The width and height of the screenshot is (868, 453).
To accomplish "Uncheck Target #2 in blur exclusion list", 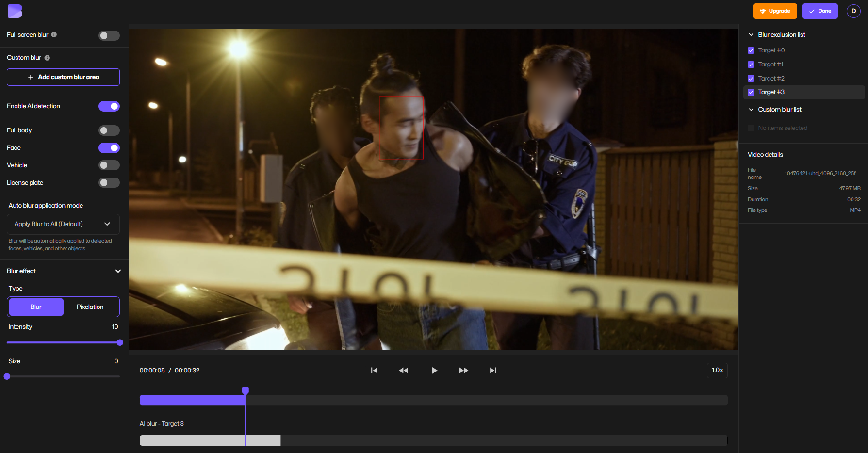I will pyautogui.click(x=751, y=78).
